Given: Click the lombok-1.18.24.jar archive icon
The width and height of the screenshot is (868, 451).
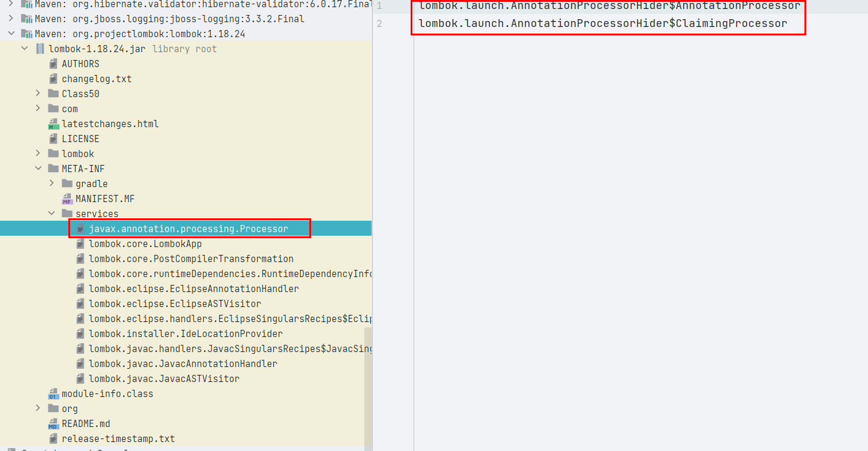Looking at the screenshot, I should (40, 49).
